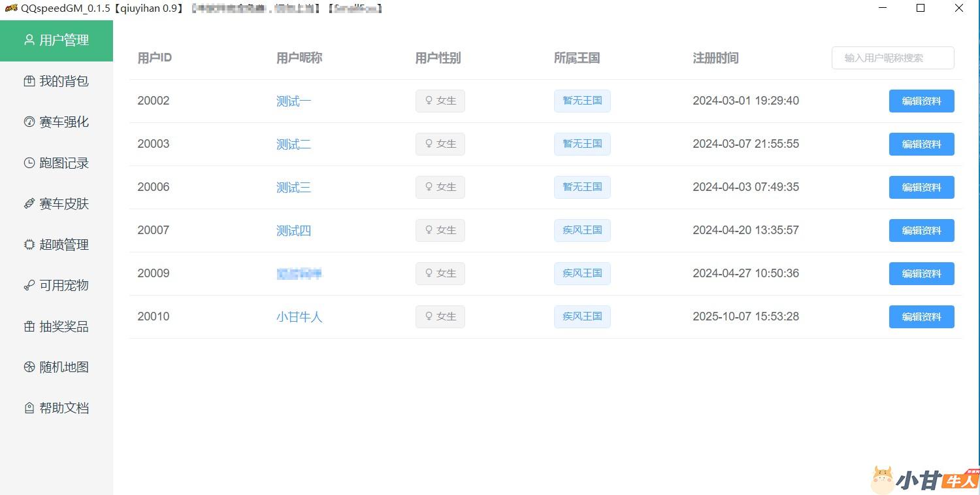The image size is (980, 495).
Task: Click the pet icon beside 可用宠物
Action: 29,285
